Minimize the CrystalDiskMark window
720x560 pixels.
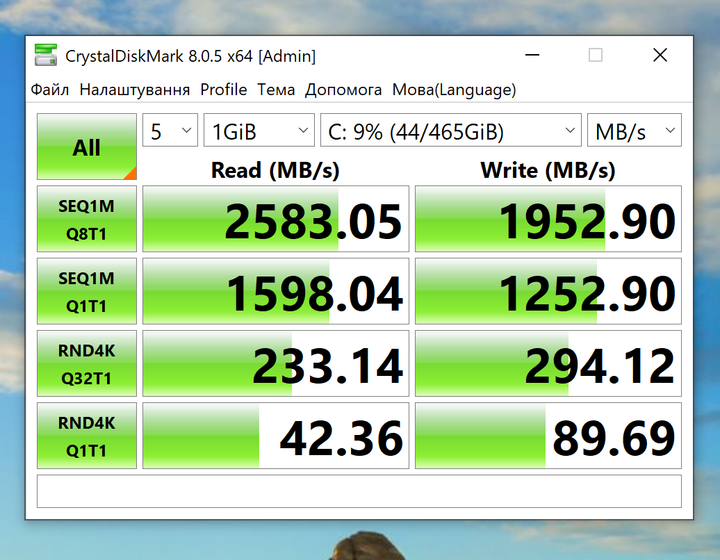coord(532,55)
